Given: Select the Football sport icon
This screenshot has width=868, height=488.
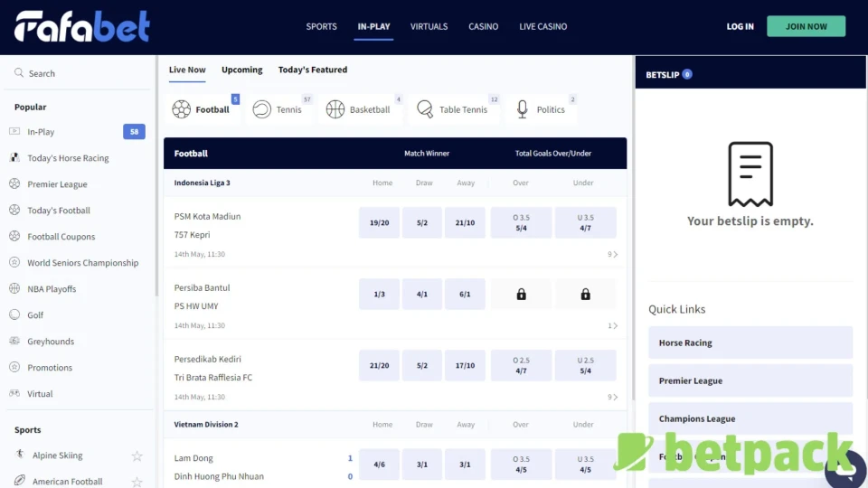Looking at the screenshot, I should point(181,109).
